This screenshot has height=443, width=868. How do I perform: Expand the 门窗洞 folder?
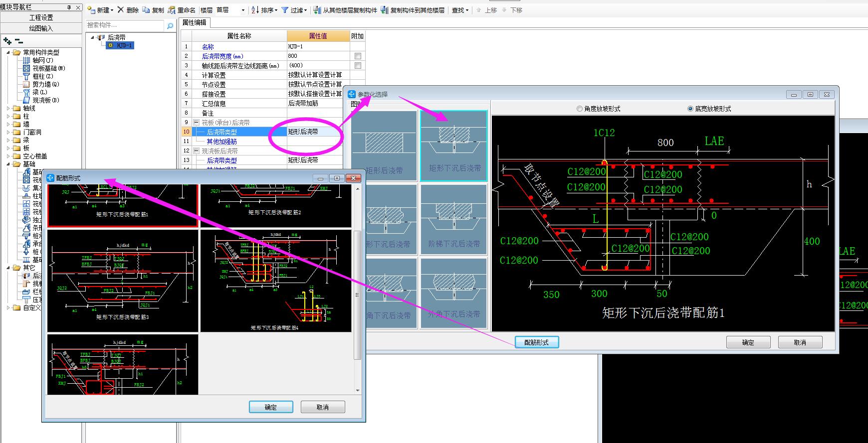coord(8,132)
